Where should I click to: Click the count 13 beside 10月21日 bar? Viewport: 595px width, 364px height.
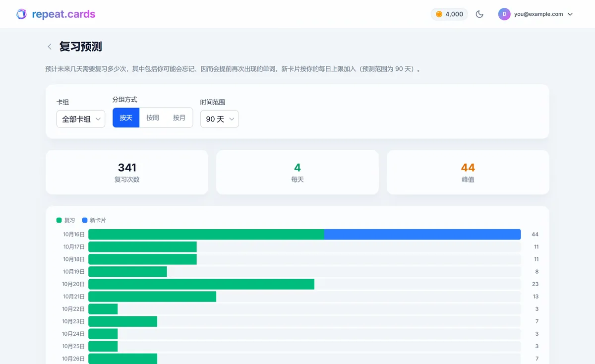pos(535,297)
